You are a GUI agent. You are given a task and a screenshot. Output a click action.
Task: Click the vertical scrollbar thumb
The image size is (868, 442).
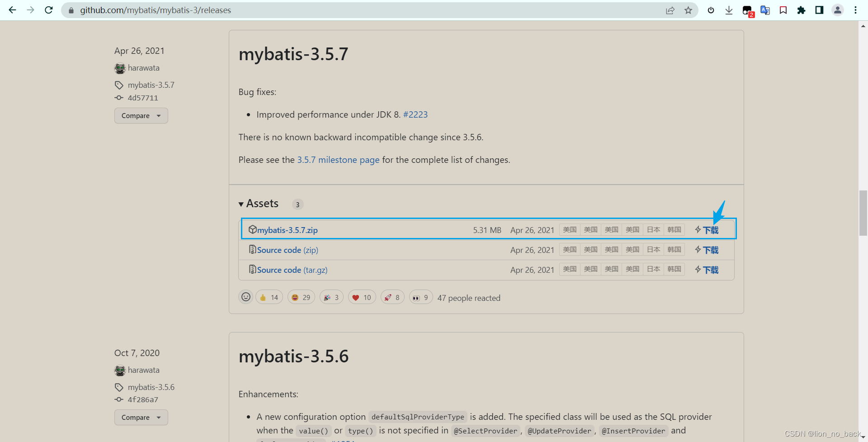(863, 213)
